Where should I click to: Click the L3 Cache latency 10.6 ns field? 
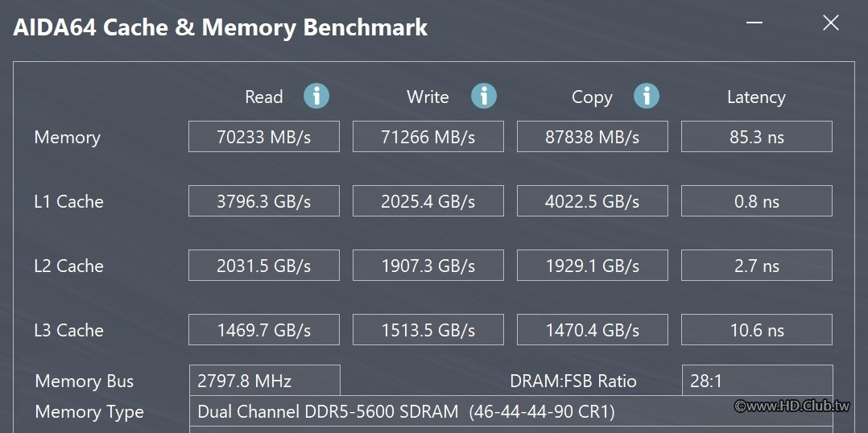756,330
